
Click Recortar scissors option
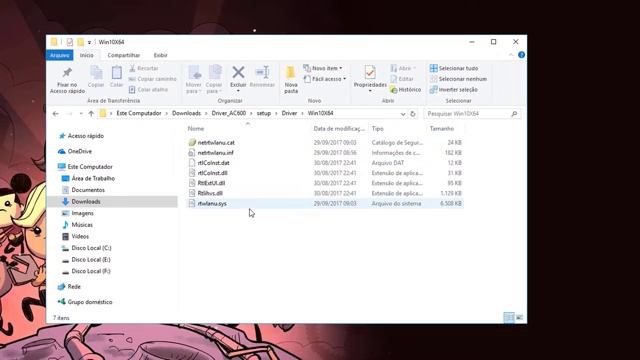[144, 69]
